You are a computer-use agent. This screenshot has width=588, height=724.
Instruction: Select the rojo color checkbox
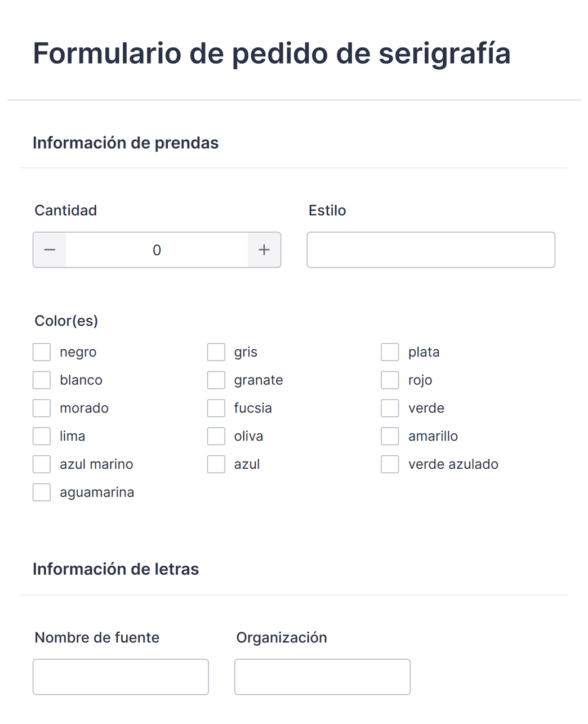390,380
